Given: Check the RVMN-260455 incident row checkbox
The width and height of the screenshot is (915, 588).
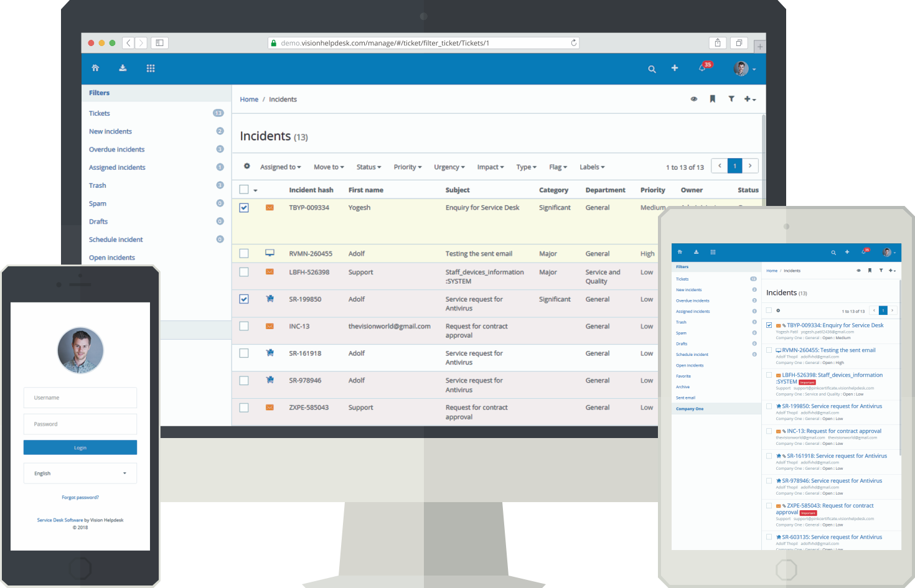Looking at the screenshot, I should pyautogui.click(x=244, y=253).
